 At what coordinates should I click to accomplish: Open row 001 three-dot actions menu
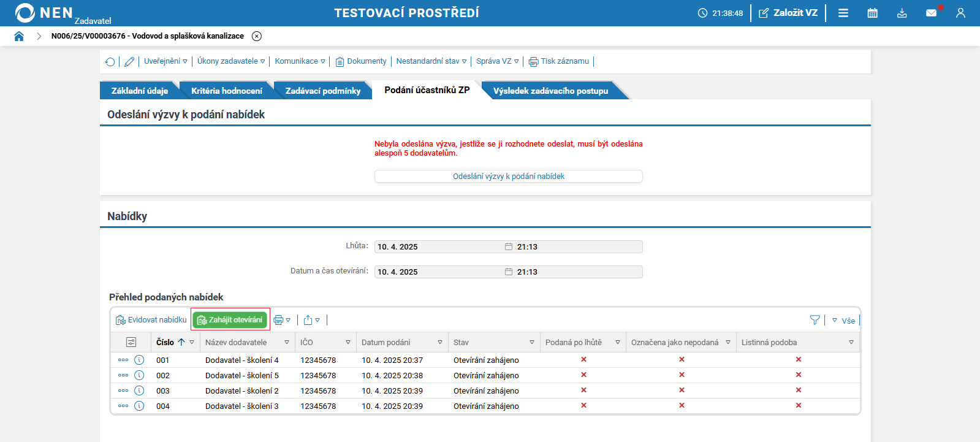pyautogui.click(x=123, y=360)
